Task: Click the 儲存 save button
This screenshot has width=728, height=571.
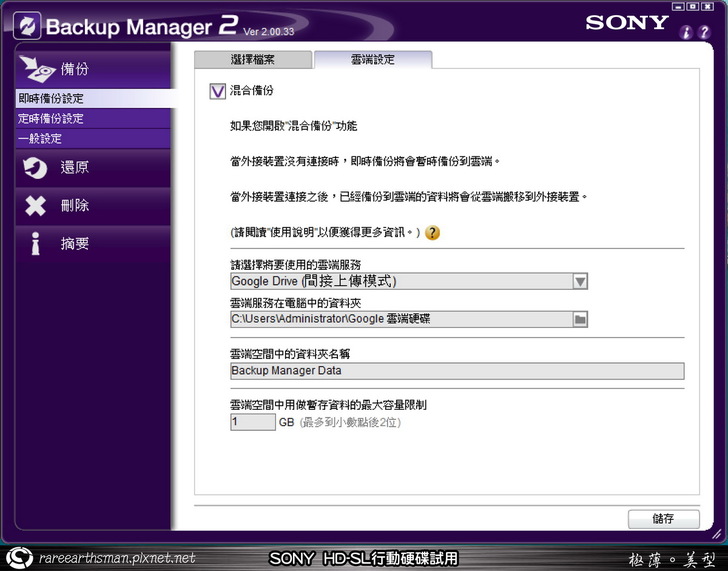Action: click(x=663, y=518)
